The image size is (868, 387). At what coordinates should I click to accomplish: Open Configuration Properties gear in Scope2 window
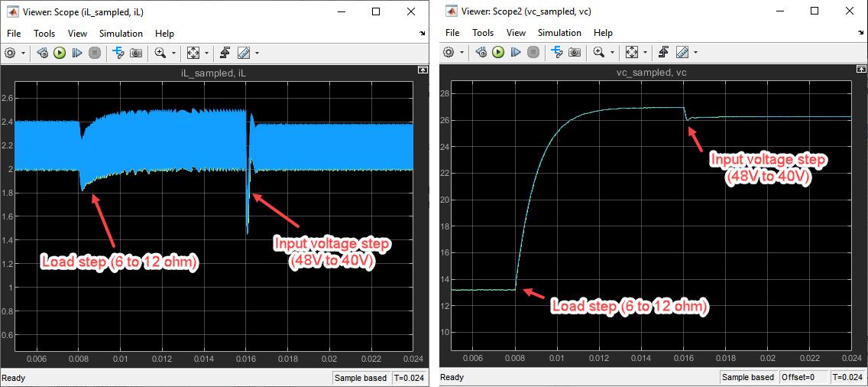coord(449,52)
